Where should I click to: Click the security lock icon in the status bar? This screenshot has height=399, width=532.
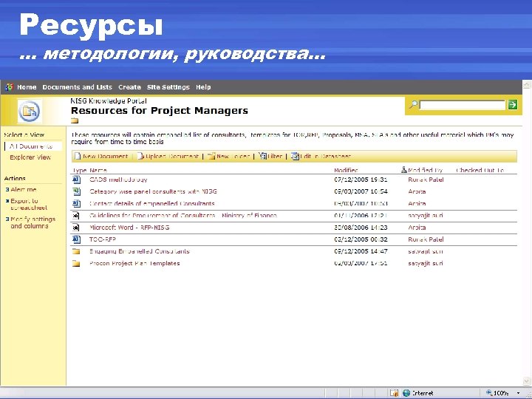(x=395, y=393)
